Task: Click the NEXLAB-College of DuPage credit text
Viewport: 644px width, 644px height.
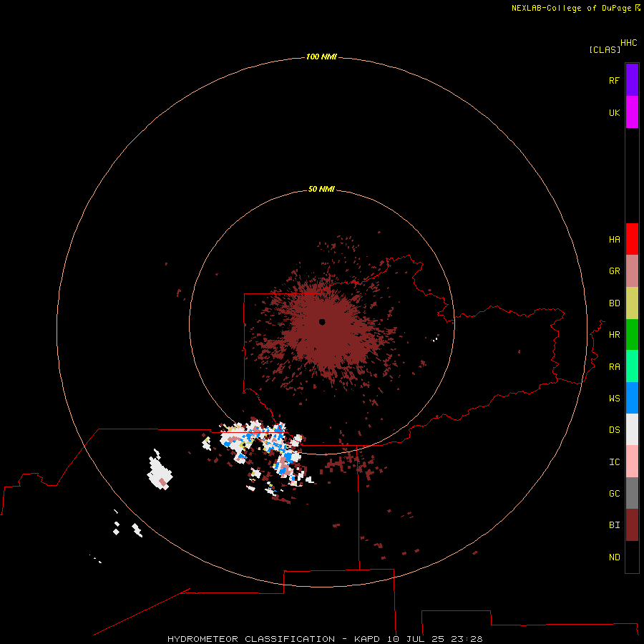Action: [571, 8]
